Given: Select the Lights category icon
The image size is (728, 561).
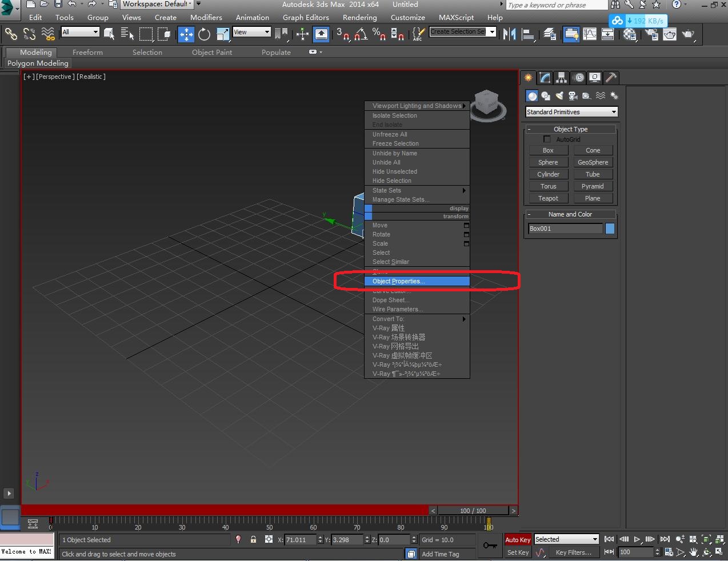Looking at the screenshot, I should click(559, 96).
